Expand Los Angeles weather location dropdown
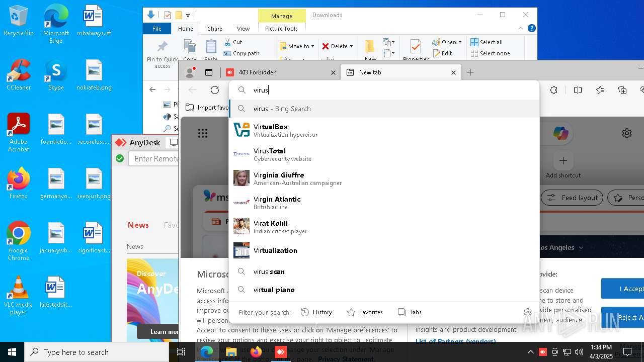The image size is (644, 362). point(581,247)
